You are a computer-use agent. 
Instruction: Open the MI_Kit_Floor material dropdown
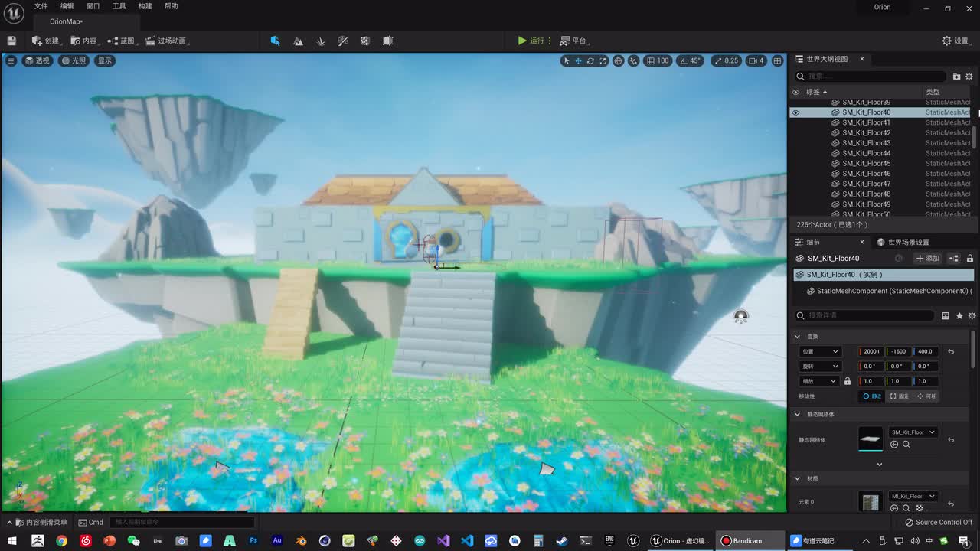tap(913, 497)
